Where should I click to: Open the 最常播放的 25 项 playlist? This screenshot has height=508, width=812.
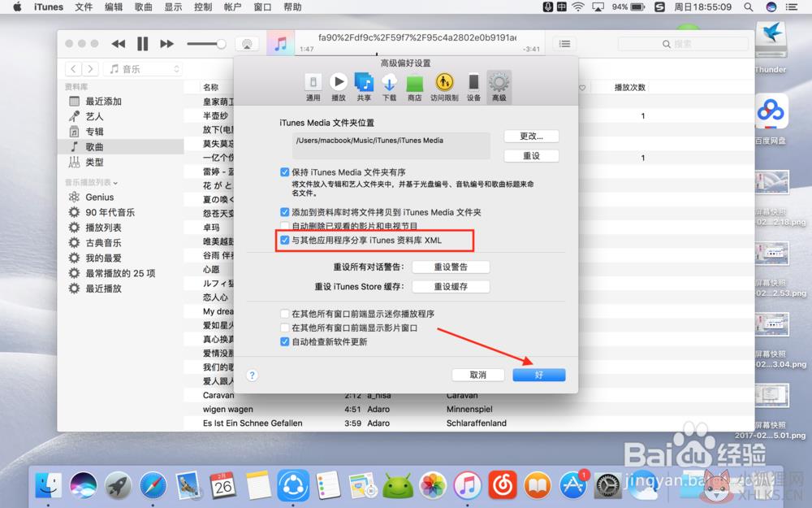click(121, 273)
